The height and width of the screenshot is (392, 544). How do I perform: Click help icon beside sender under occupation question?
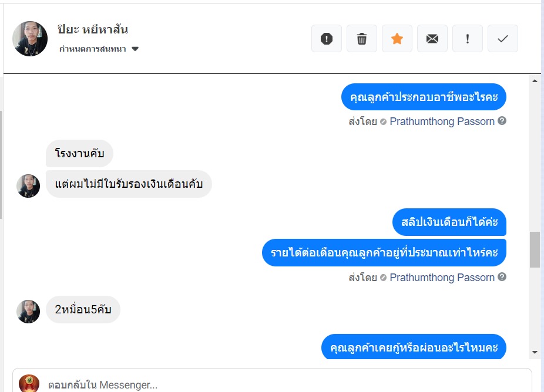[502, 121]
